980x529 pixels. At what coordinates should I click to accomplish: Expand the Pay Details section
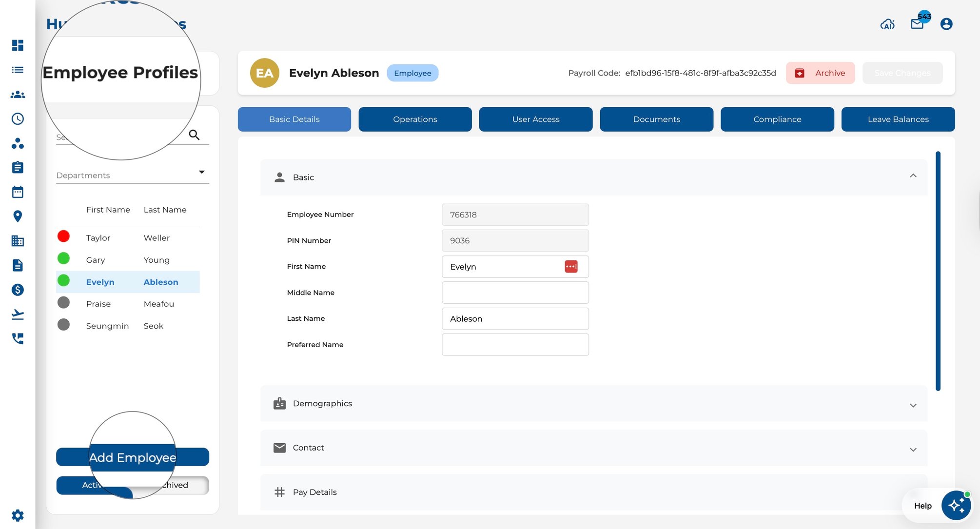pyautogui.click(x=594, y=492)
